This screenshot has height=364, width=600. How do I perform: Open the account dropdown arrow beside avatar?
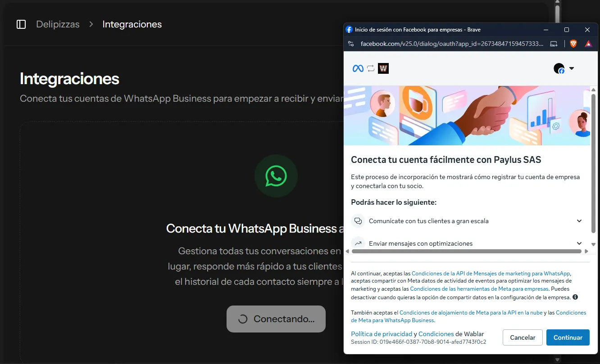[572, 68]
